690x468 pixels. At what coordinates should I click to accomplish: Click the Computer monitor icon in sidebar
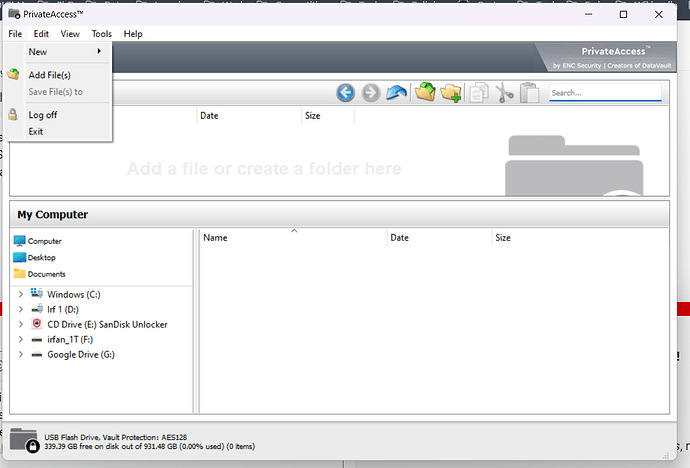19,241
